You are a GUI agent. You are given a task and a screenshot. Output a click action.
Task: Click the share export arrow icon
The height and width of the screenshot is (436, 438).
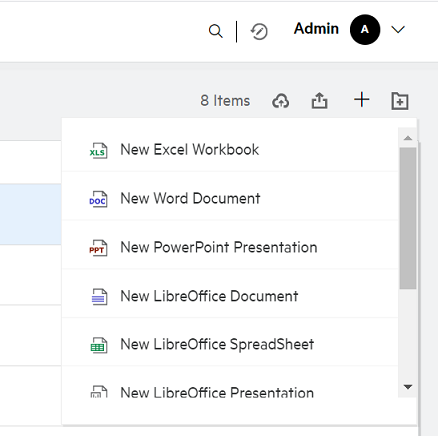pos(319,100)
